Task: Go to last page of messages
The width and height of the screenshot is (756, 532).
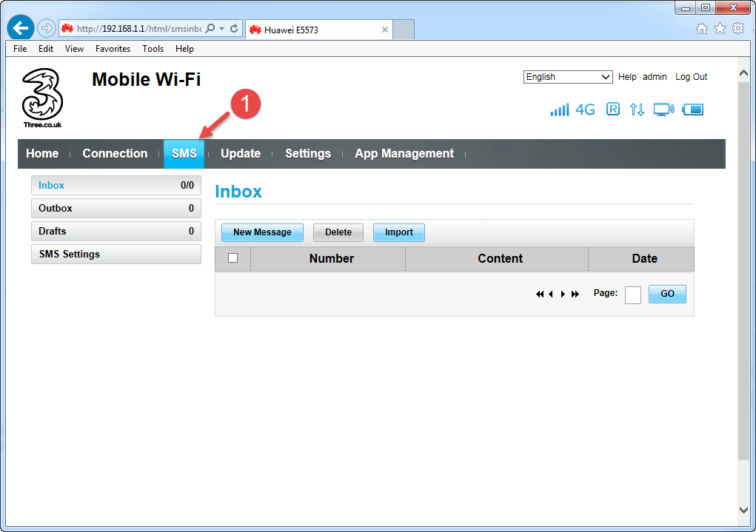Action: click(575, 294)
